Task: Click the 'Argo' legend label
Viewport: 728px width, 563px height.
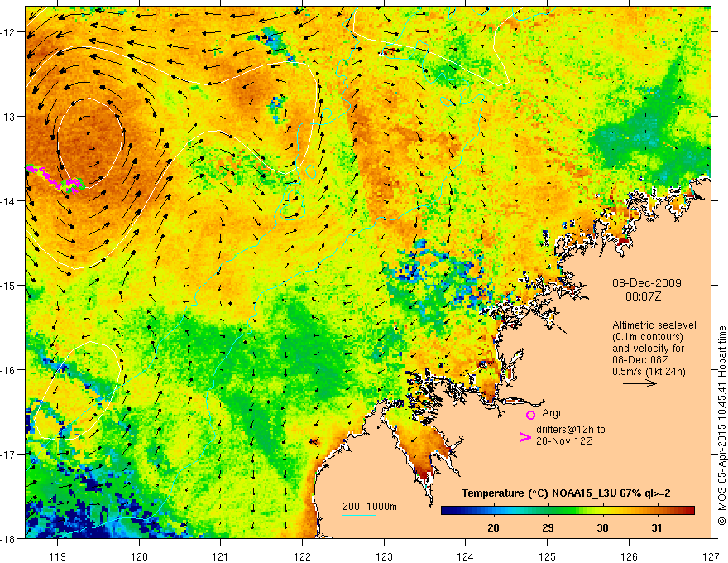Action: coord(553,413)
